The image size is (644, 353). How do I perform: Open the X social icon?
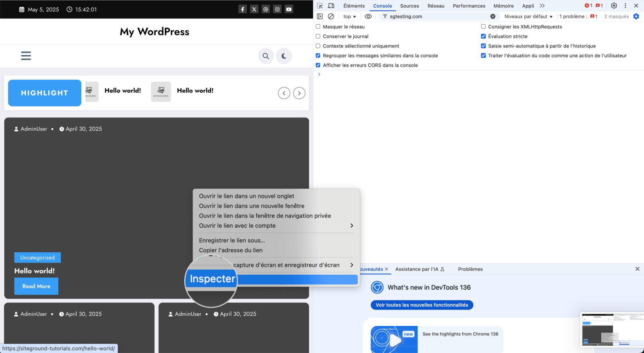click(x=254, y=9)
